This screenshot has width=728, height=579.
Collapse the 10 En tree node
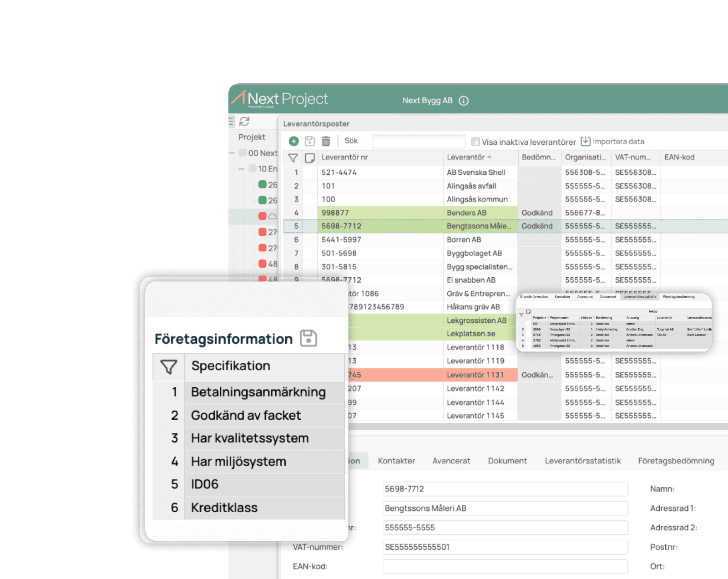242,169
